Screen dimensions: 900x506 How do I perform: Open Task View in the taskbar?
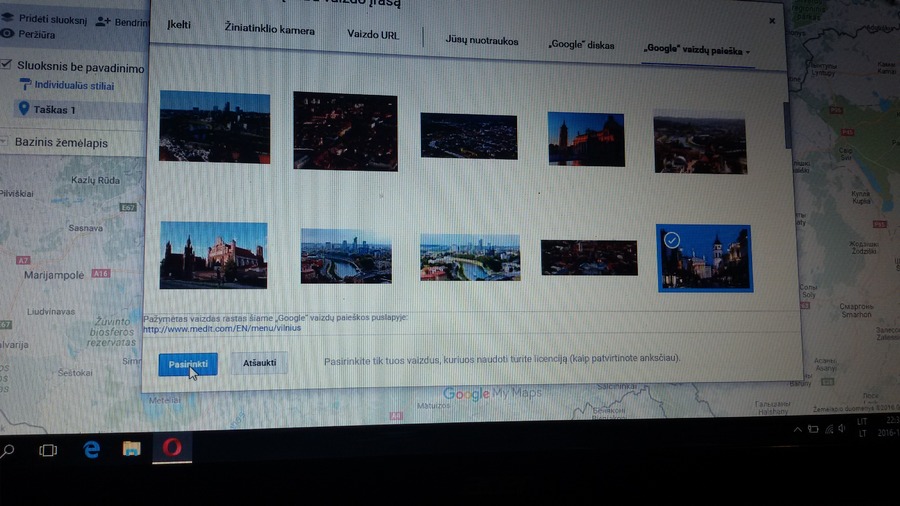pyautogui.click(x=48, y=450)
